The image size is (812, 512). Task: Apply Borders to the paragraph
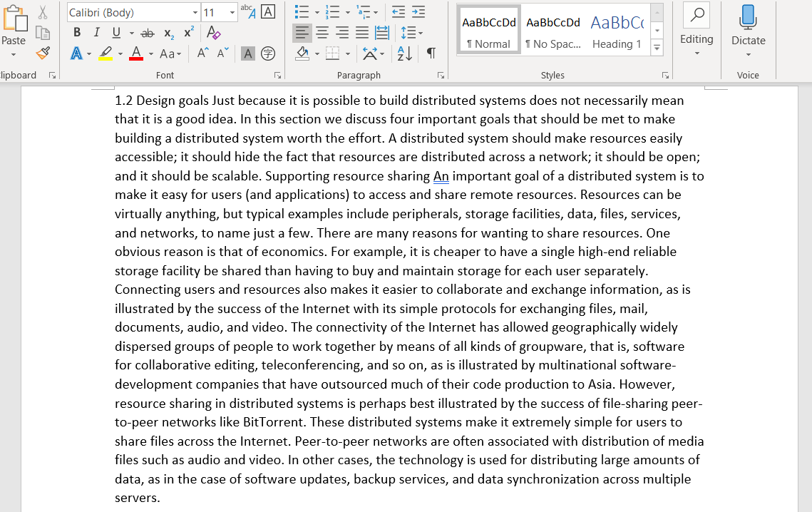(332, 53)
